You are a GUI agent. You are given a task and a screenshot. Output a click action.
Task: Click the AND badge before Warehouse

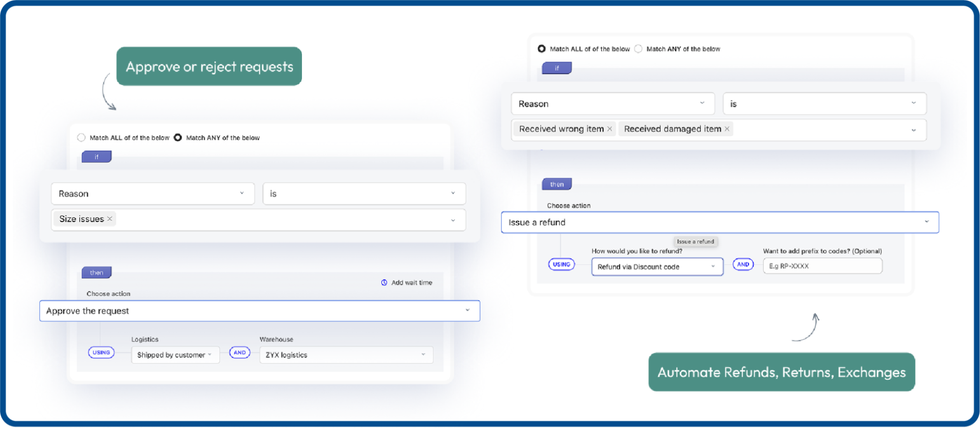point(239,353)
